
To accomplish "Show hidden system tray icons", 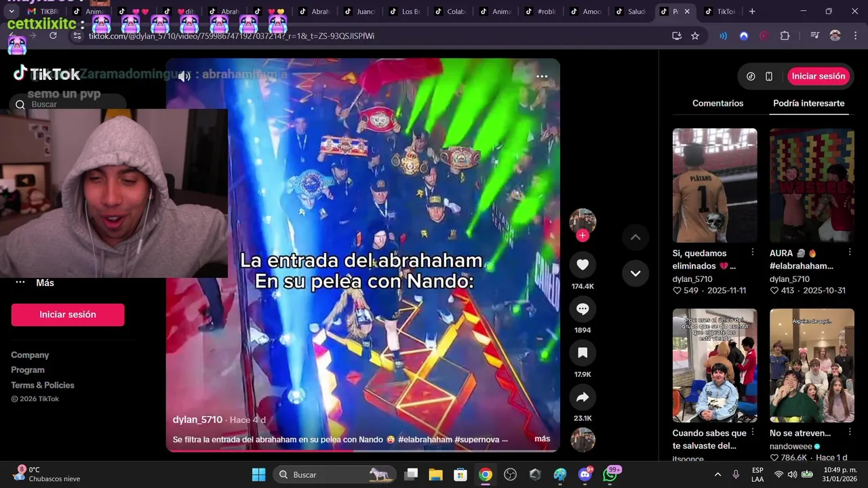I will pos(717,474).
